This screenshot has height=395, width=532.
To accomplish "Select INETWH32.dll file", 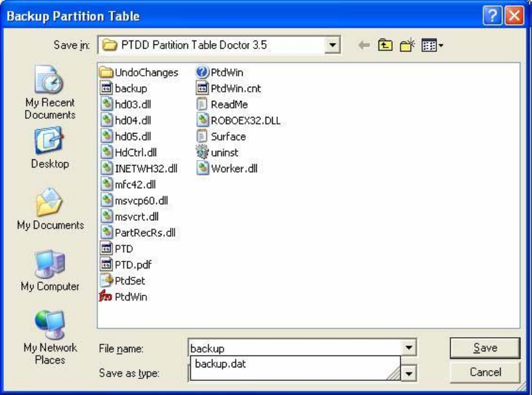I will tap(139, 168).
